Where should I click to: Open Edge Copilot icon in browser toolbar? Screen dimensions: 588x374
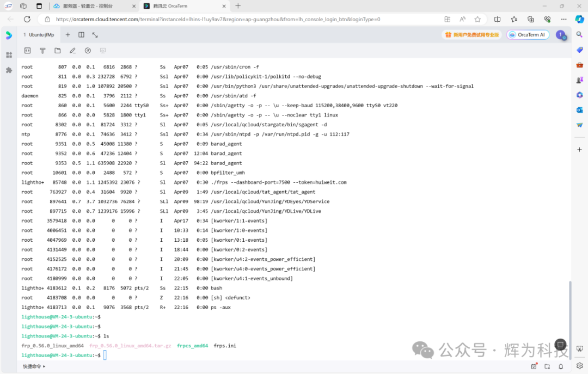579,19
